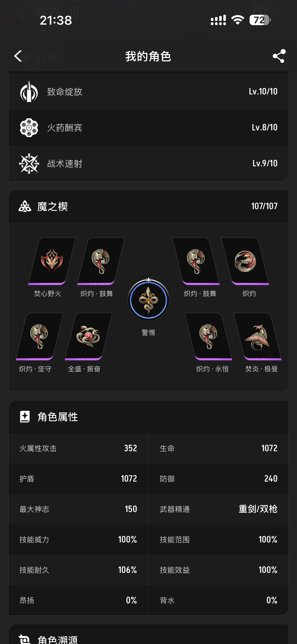Tap the share icon in header
The height and width of the screenshot is (644, 297).
pos(279,56)
